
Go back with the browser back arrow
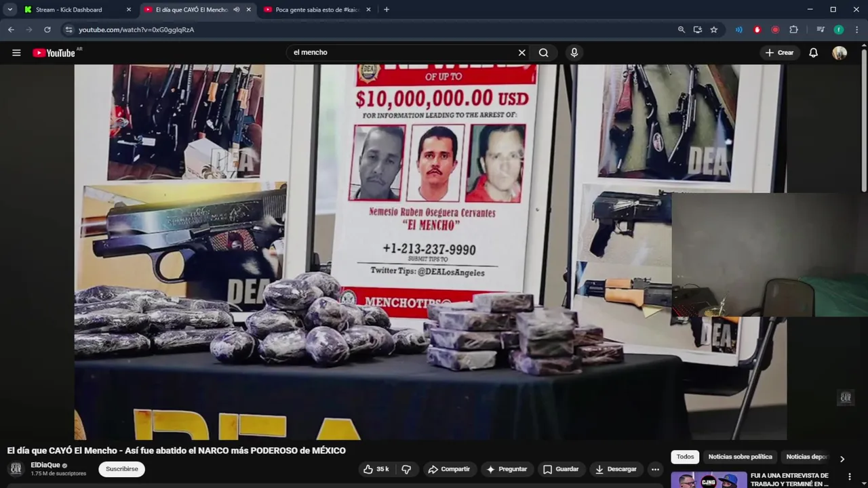coord(11,30)
